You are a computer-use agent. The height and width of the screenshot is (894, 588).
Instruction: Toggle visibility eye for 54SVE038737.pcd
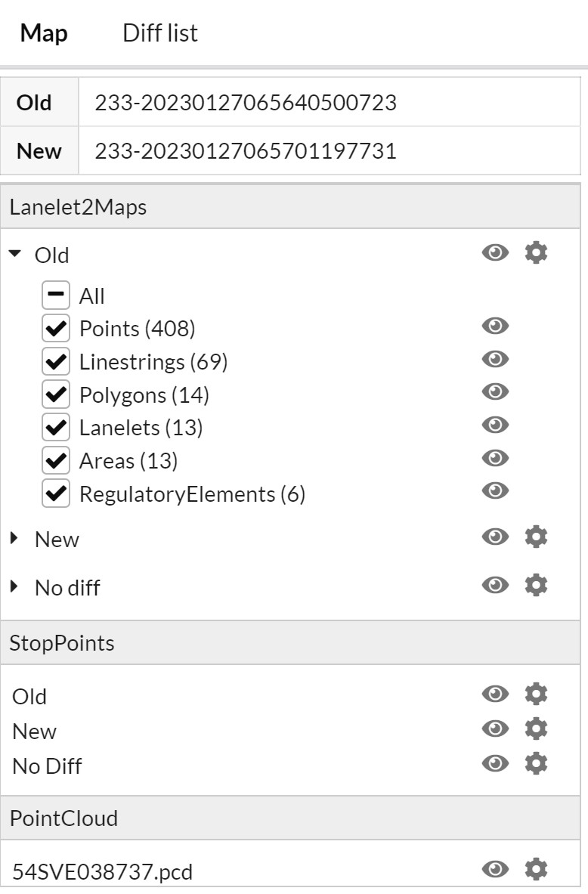[x=495, y=869]
